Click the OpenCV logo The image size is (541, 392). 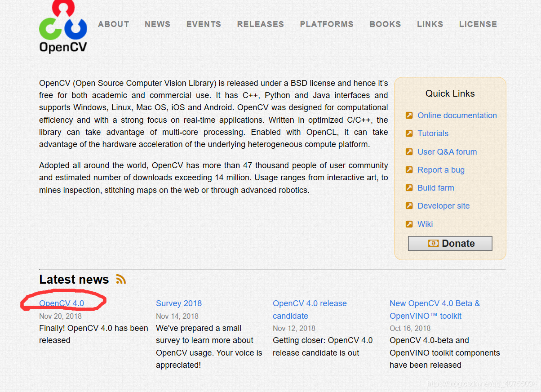pyautogui.click(x=63, y=27)
